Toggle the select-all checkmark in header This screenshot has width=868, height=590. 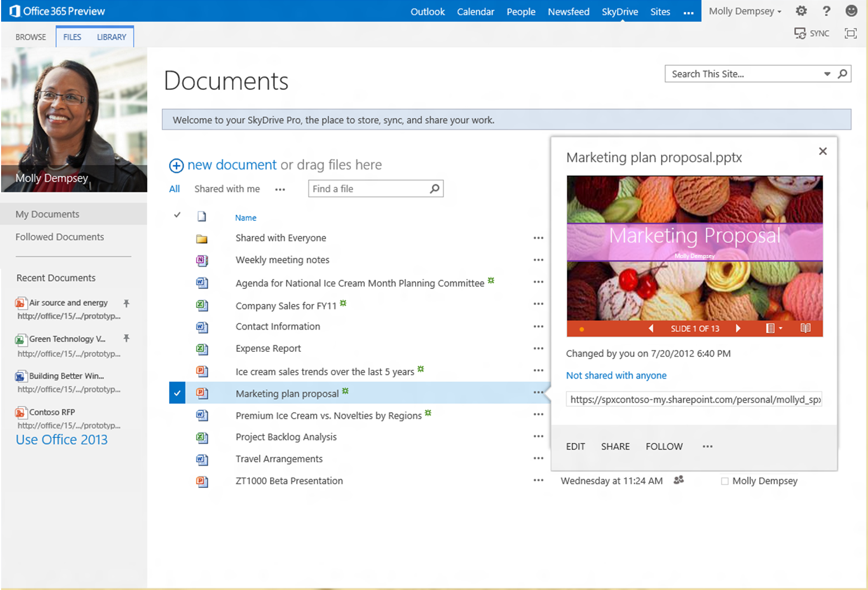pos(177,215)
